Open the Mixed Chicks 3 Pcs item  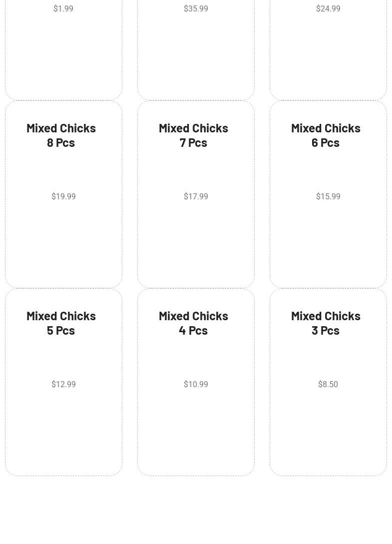(326, 323)
